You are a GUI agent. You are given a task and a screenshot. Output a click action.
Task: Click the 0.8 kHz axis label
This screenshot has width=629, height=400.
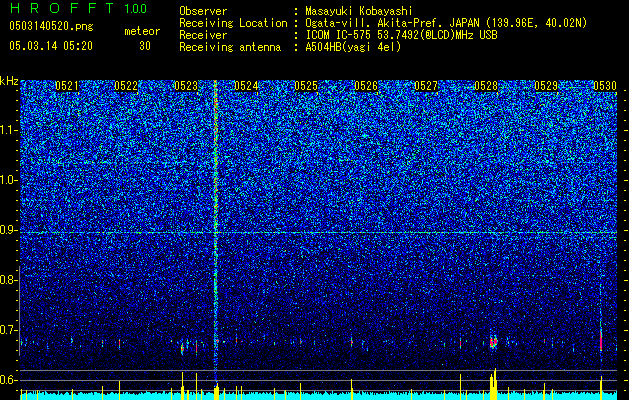point(8,280)
